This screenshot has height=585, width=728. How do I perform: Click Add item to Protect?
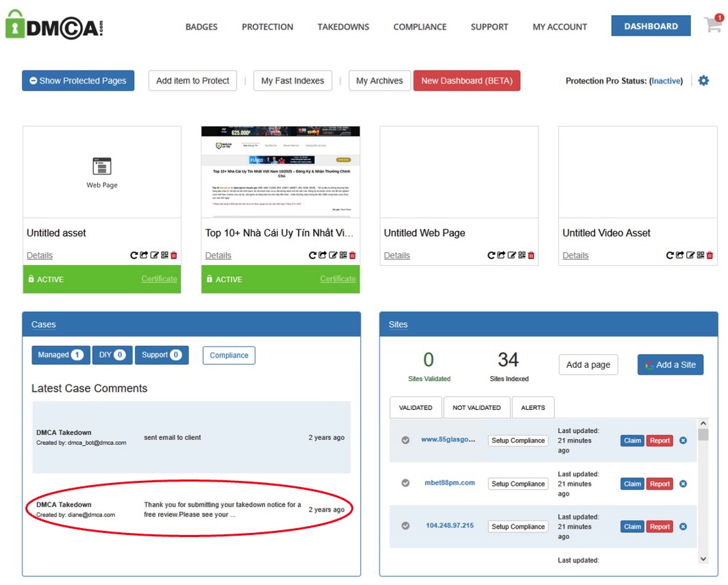coord(192,81)
